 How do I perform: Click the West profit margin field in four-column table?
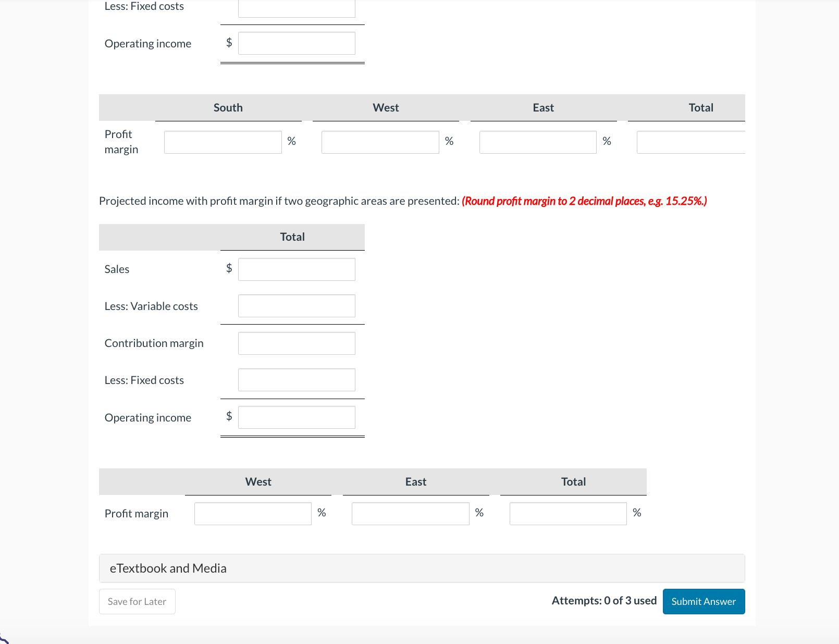tap(380, 142)
